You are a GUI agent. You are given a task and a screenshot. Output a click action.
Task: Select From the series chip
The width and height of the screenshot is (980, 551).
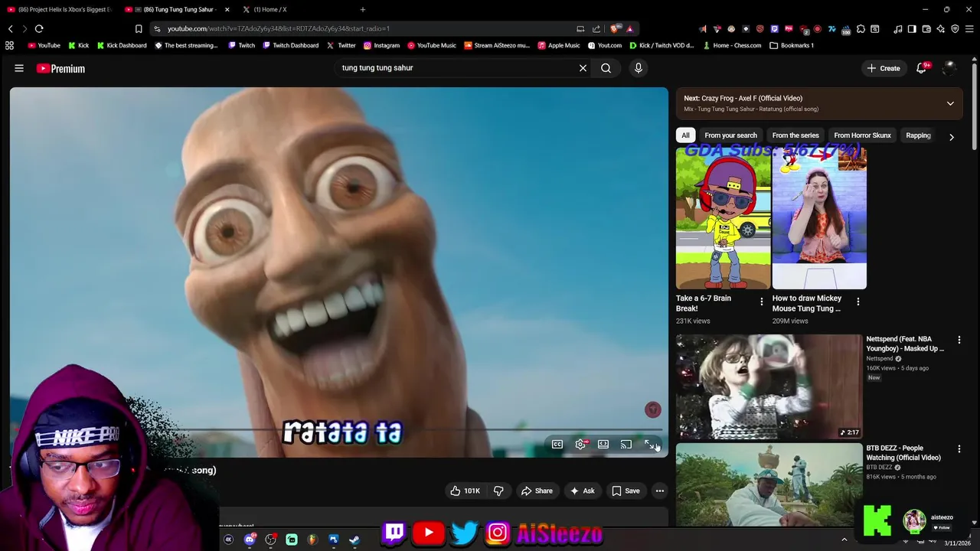coord(795,135)
